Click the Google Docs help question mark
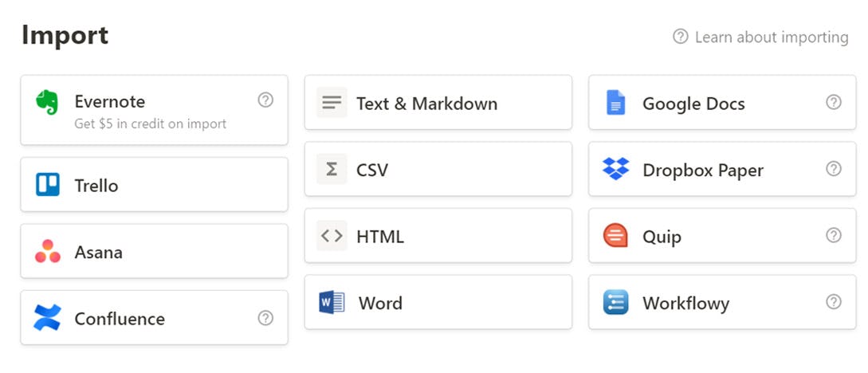 [x=834, y=102]
